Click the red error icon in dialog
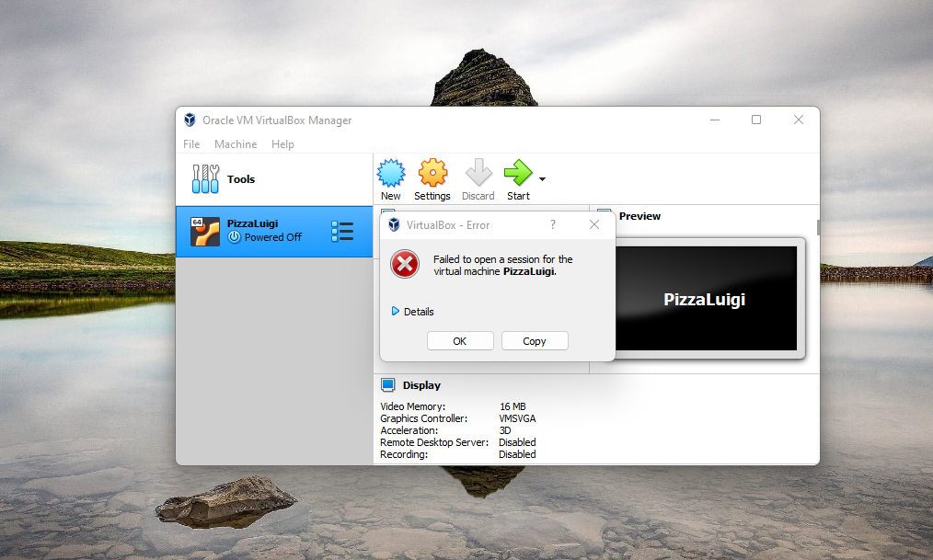Viewport: 933px width, 560px height. click(405, 264)
